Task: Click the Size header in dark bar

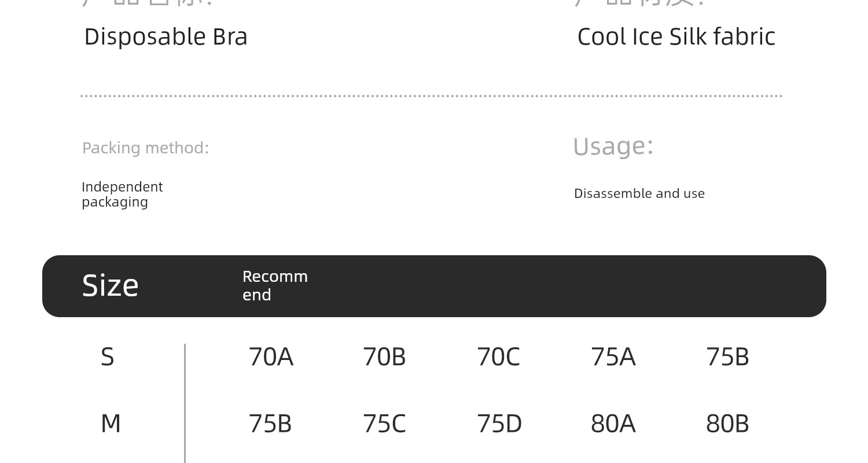Action: click(x=110, y=286)
